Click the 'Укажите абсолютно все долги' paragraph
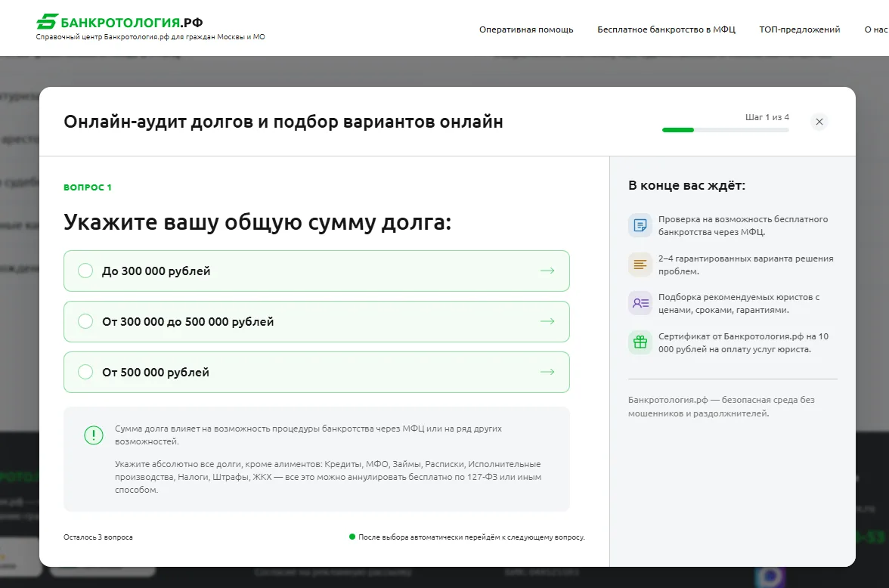 point(328,477)
